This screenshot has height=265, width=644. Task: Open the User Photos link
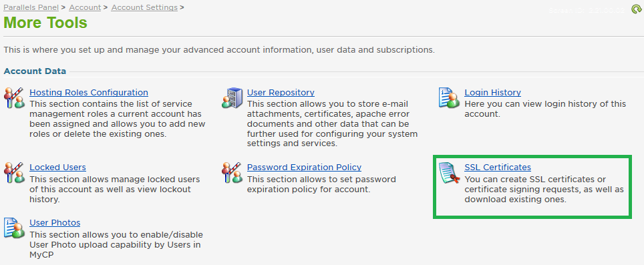pos(55,223)
